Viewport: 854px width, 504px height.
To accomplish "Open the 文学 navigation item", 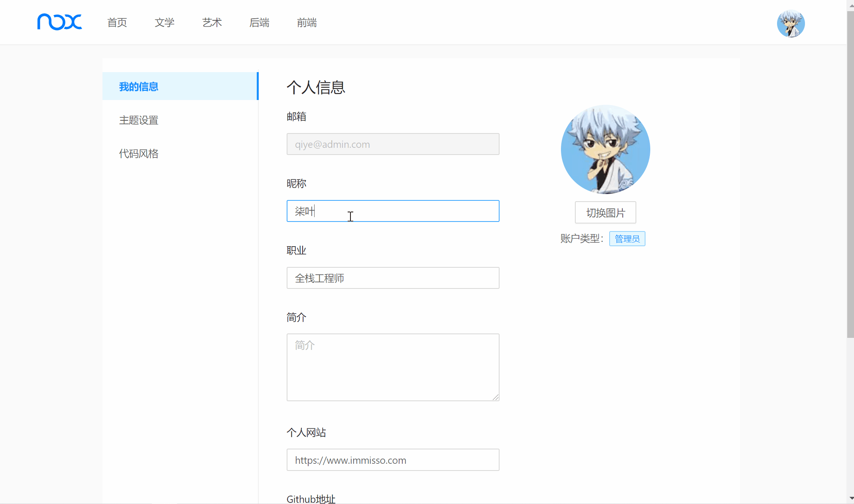I will (165, 23).
